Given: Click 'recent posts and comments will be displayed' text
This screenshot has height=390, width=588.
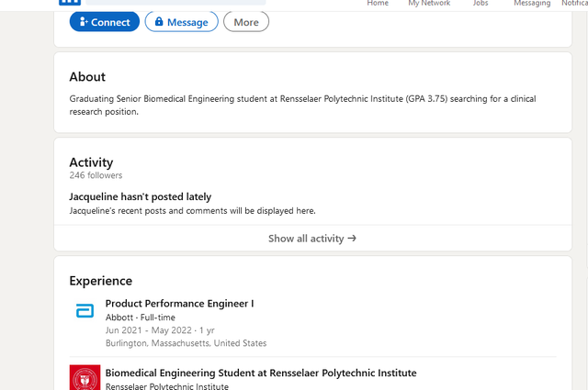Looking at the screenshot, I should (206, 211).
